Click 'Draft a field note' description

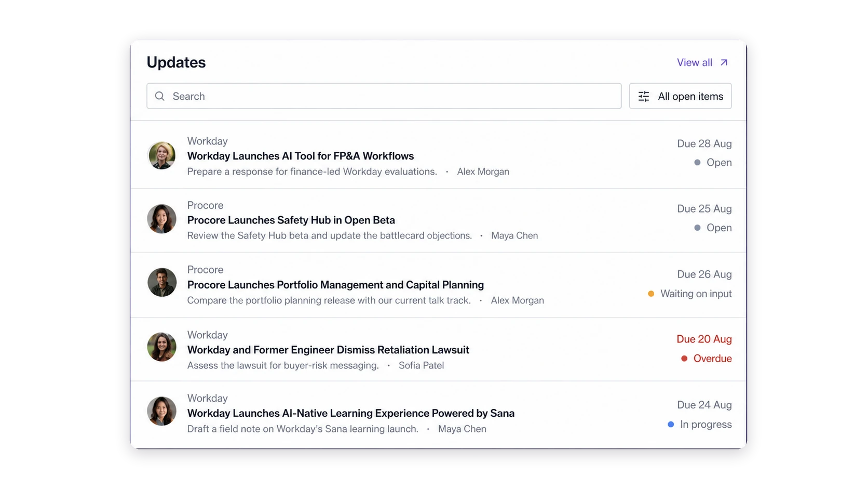[x=303, y=429]
